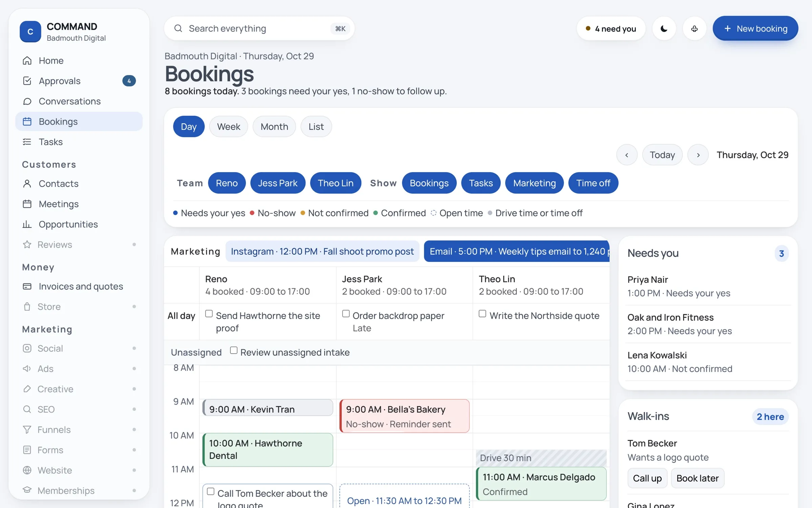Image resolution: width=812 pixels, height=508 pixels.
Task: Check Order backdrop paper task
Action: coord(346,314)
